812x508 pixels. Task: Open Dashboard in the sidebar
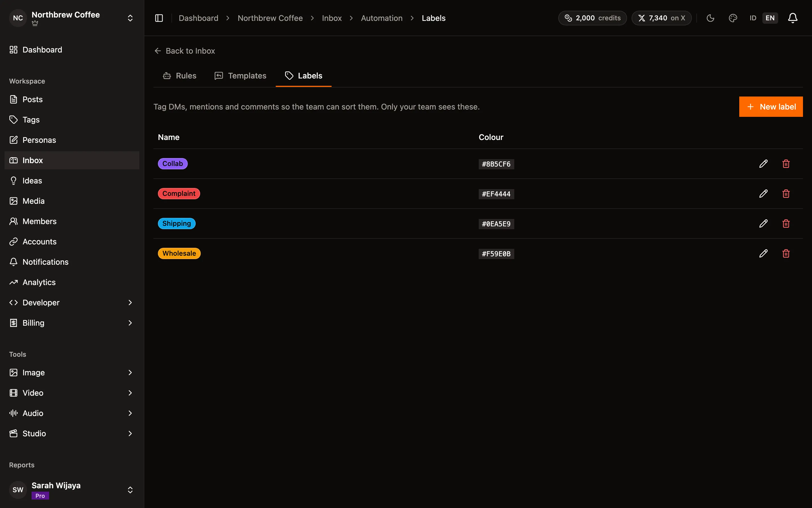(72, 50)
